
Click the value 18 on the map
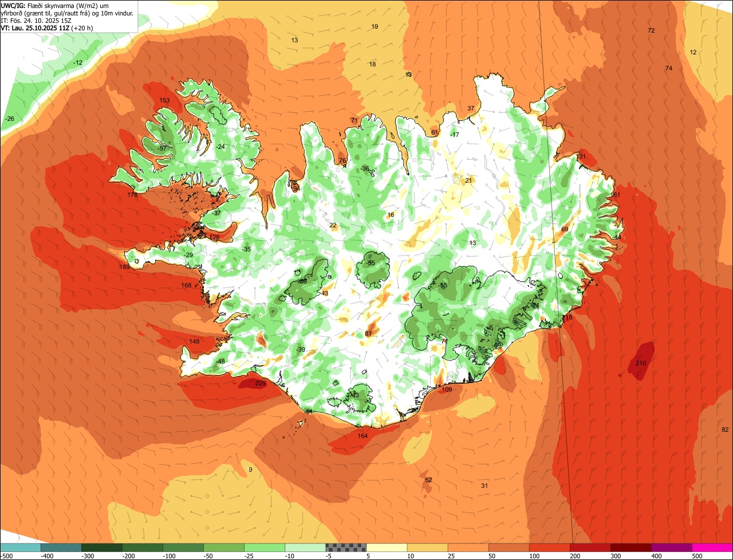pos(372,64)
